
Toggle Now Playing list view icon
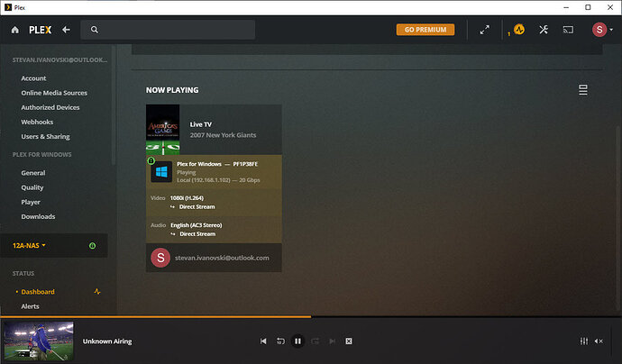[x=582, y=90]
